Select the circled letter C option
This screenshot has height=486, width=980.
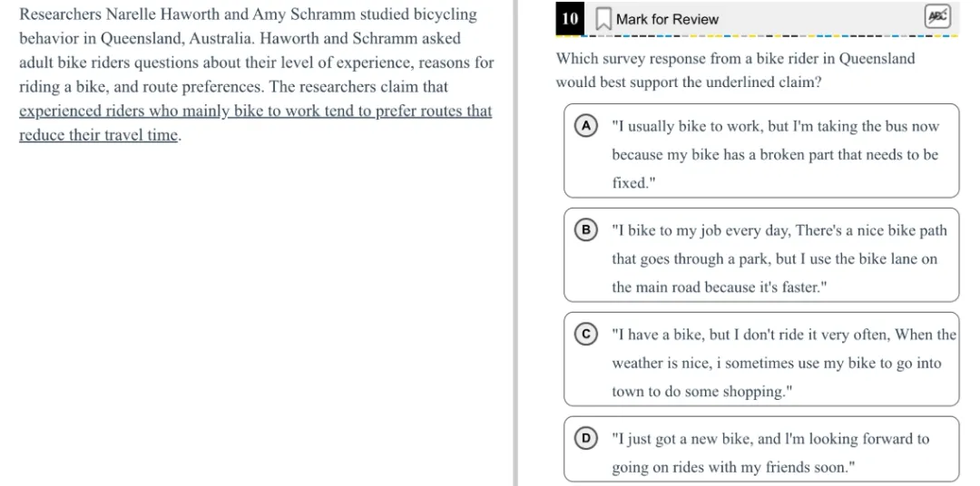(587, 335)
